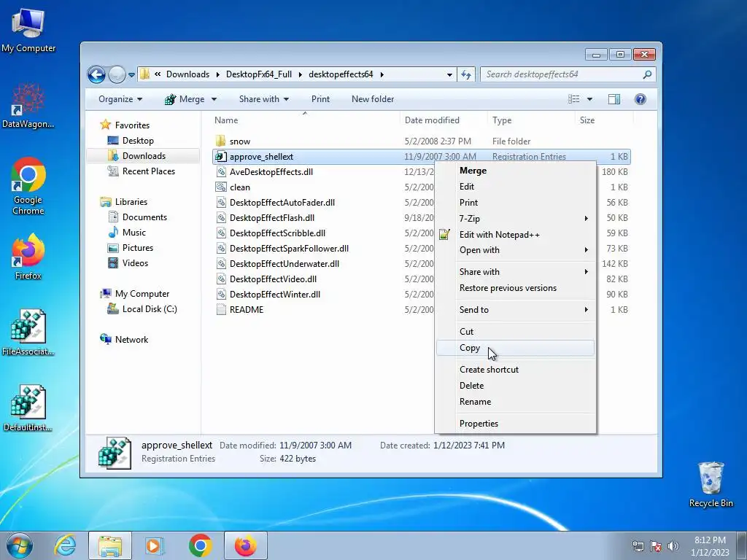Go back with the Explorer Back arrow

click(x=96, y=75)
